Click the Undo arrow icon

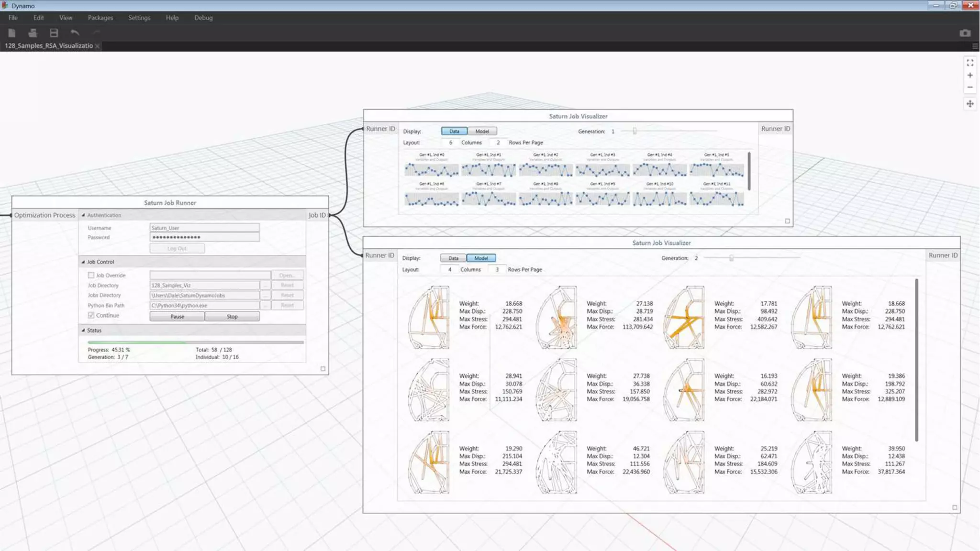click(x=75, y=33)
